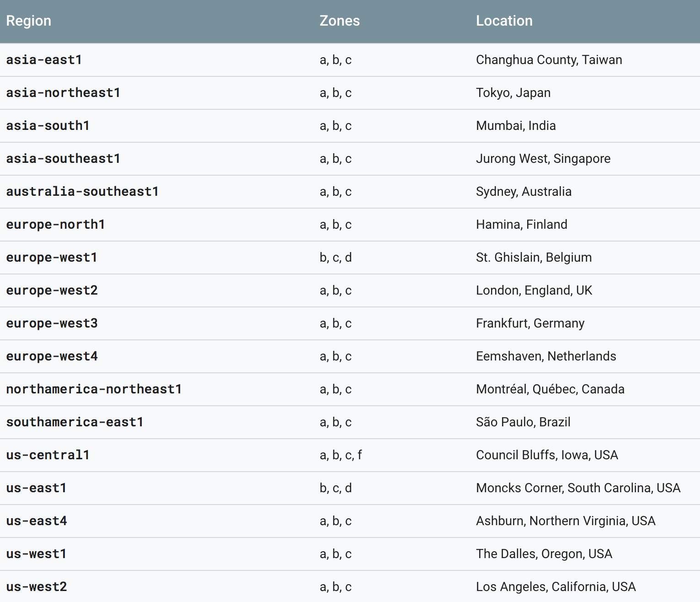
Task: Select the europe-west1 region cell
Action: (x=52, y=258)
